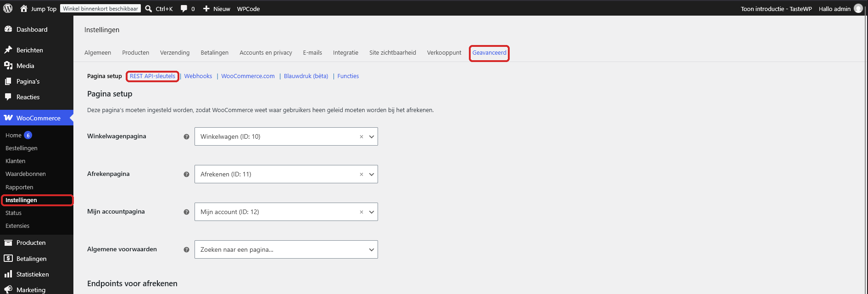Screen dimensions: 868x294
Task: Clear the Afrekenen (ID: 11) selection
Action: click(x=362, y=174)
